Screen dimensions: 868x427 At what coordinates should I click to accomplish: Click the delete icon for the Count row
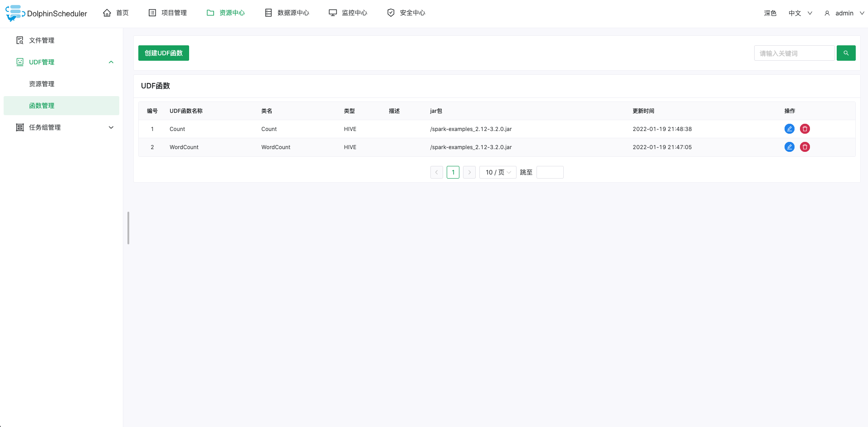(x=805, y=129)
